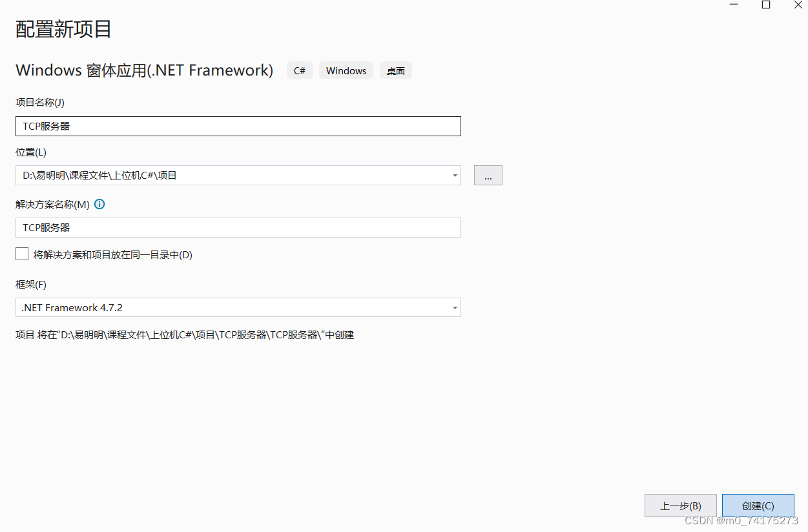Expand the 位置 location dropdown arrow
This screenshot has height=532, width=808.
pos(455,175)
